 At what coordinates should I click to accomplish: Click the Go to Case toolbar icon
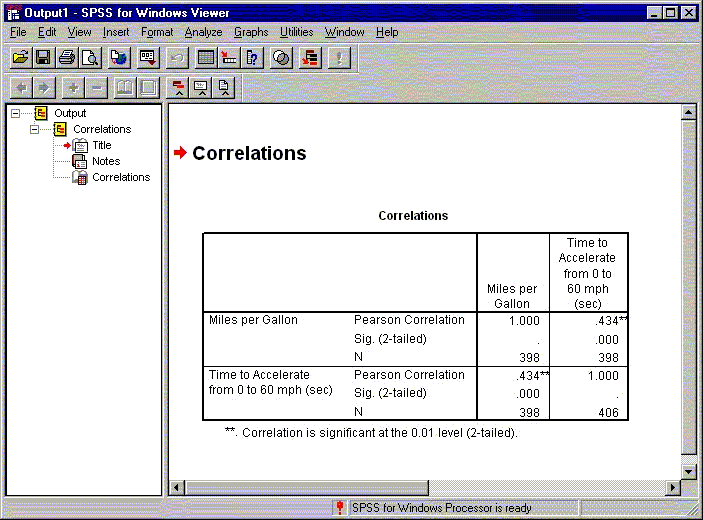tap(229, 58)
